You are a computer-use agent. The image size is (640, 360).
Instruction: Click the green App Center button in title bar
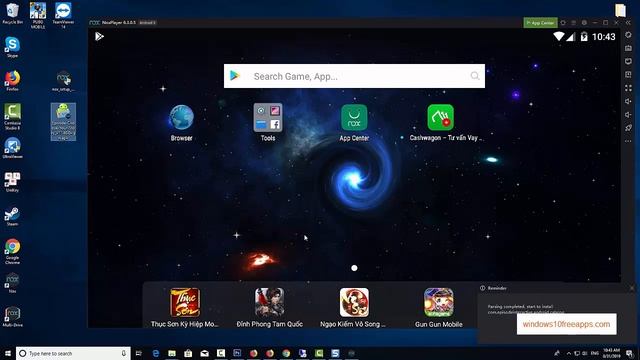coord(540,23)
